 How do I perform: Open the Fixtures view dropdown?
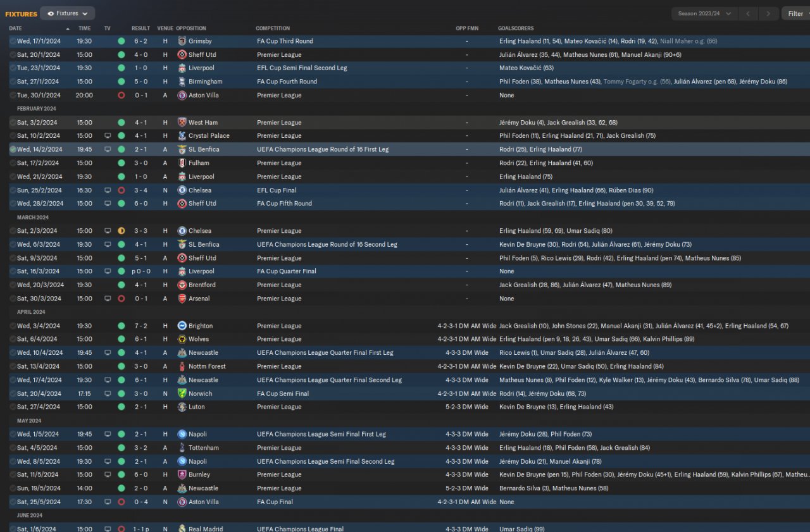click(x=68, y=13)
